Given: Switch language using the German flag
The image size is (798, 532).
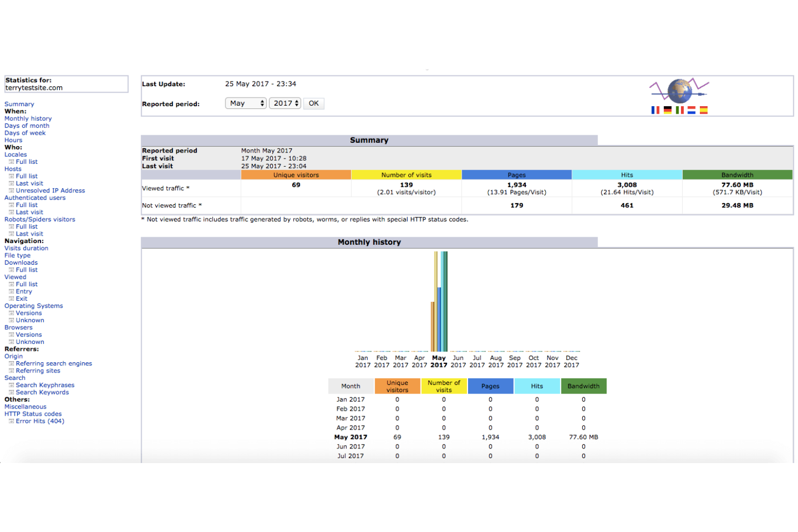Looking at the screenshot, I should coord(668,110).
